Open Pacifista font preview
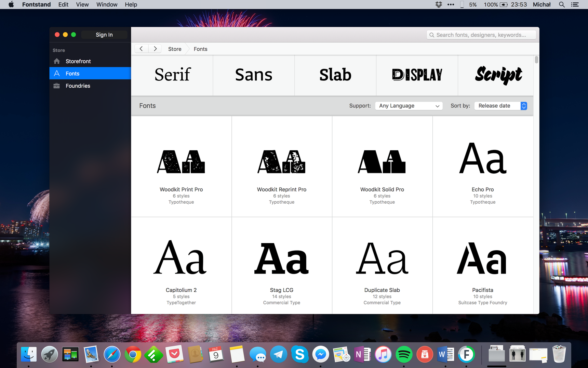Image resolution: width=588 pixels, height=368 pixels. (483, 266)
